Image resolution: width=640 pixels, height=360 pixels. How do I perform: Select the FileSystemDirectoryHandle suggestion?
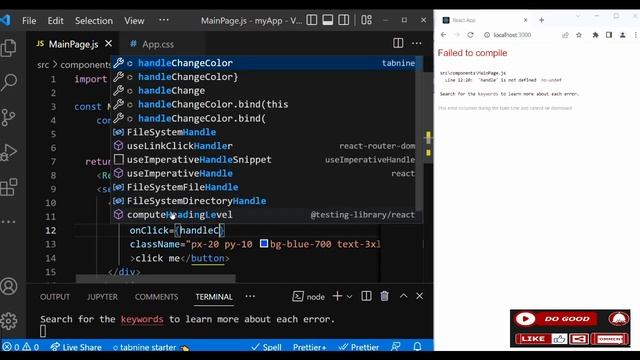(264, 201)
